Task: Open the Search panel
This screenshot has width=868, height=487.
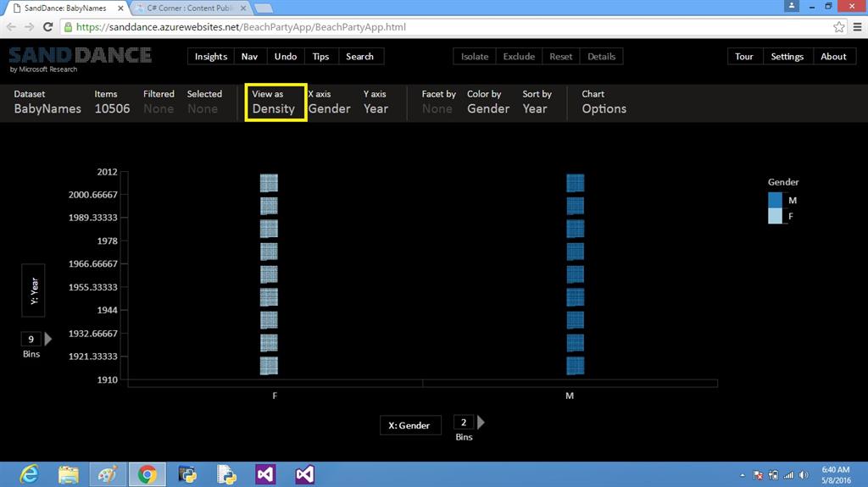Action: click(359, 57)
